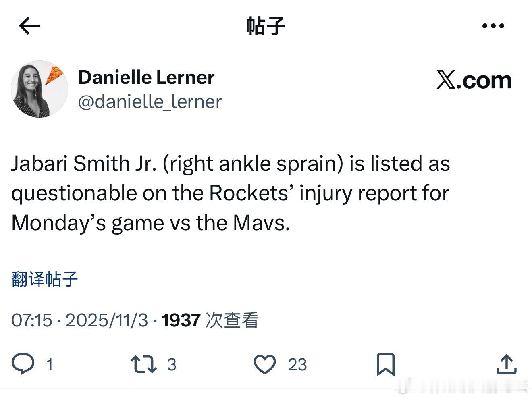
Task: Go back using the left arrow
Action: tap(28, 25)
